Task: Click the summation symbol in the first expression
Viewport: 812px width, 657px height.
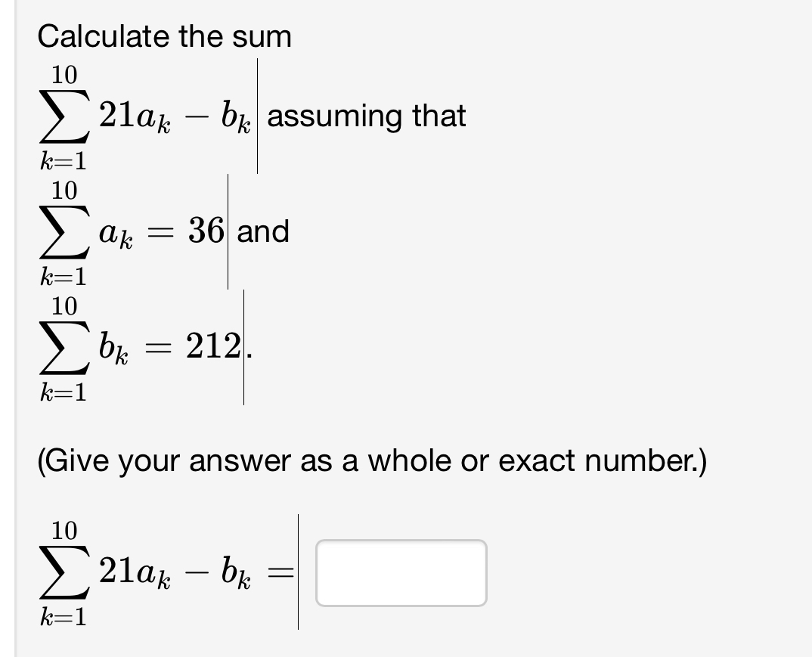Action: [x=63, y=117]
